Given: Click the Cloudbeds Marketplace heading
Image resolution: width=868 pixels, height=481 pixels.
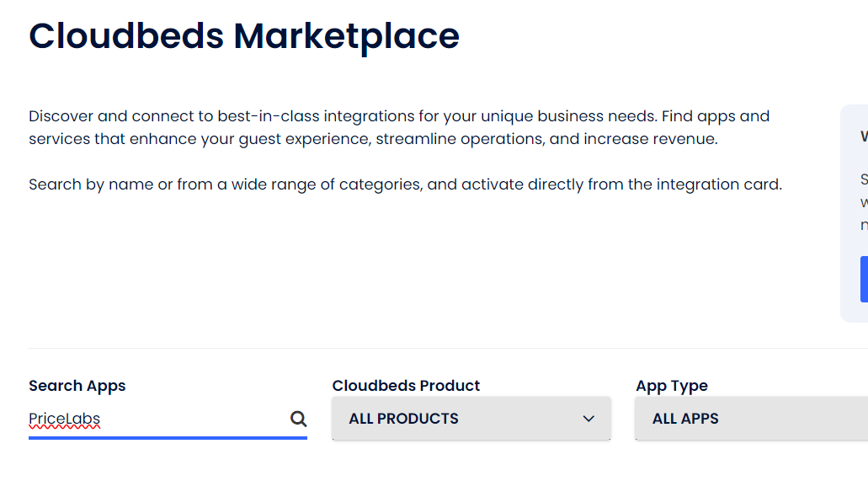Looking at the screenshot, I should click(x=244, y=36).
